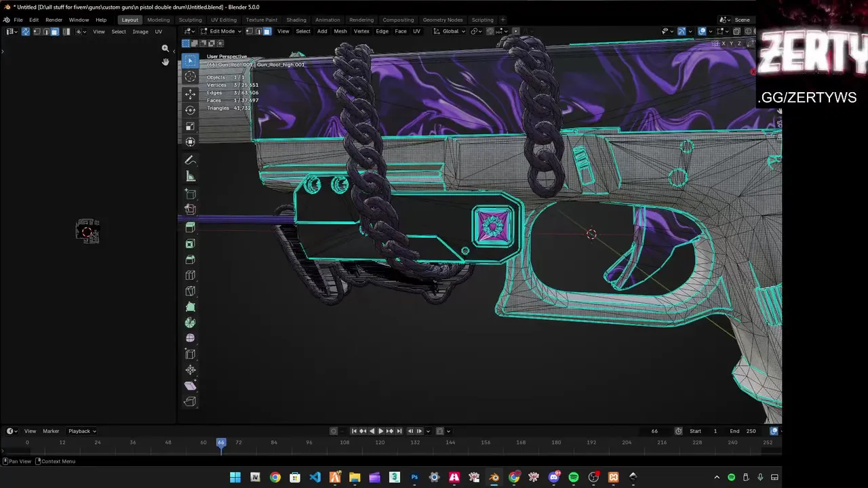Click the Blender logo menu icon
The height and width of the screenshot is (488, 868).
pos(6,20)
